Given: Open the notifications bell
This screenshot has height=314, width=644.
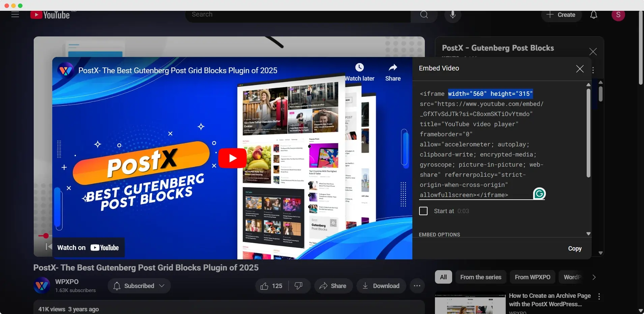Looking at the screenshot, I should (594, 15).
